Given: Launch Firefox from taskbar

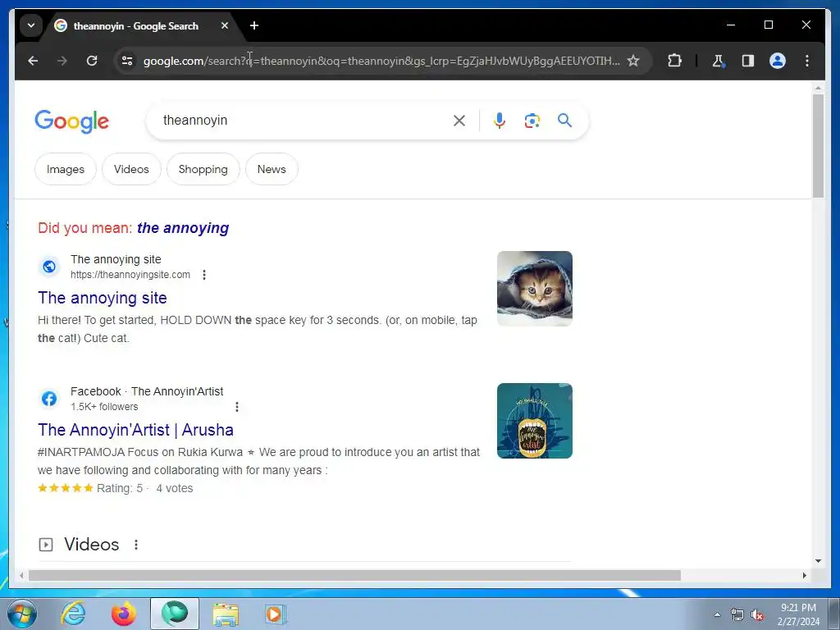Looking at the screenshot, I should [x=124, y=614].
